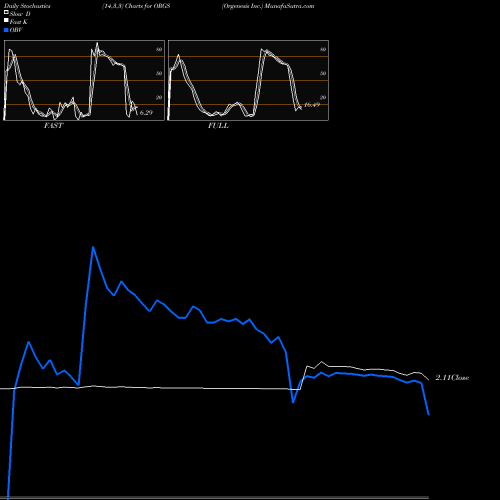The width and height of the screenshot is (500, 500).
Task: Click the 16.49 value in FULL chart
Action: tap(312, 105)
